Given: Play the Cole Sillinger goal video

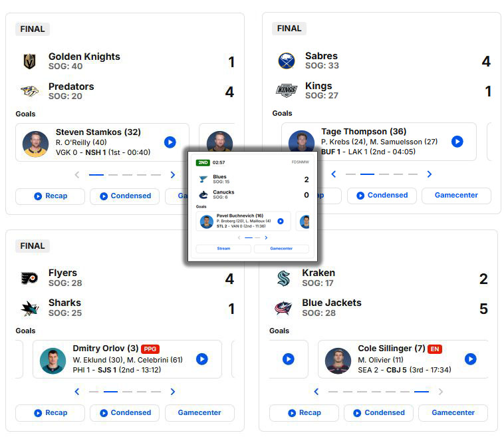Looking at the screenshot, I should pos(471,359).
